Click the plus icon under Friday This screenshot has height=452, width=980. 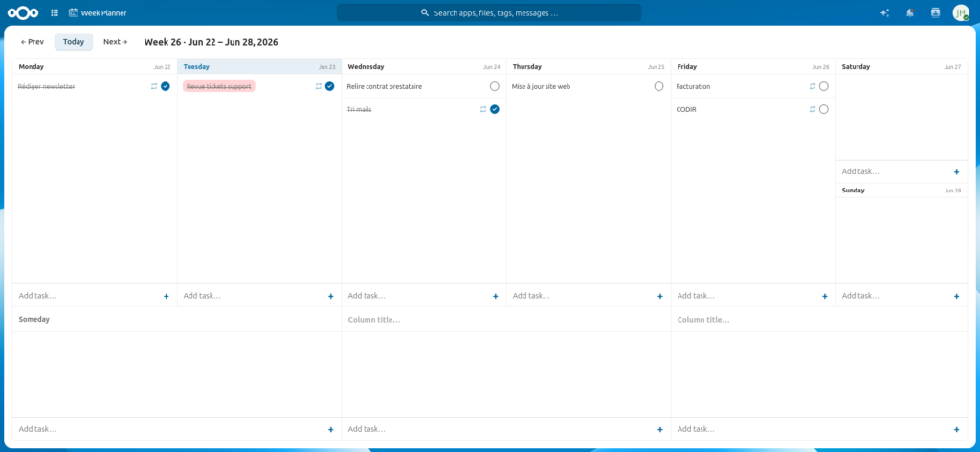point(824,296)
